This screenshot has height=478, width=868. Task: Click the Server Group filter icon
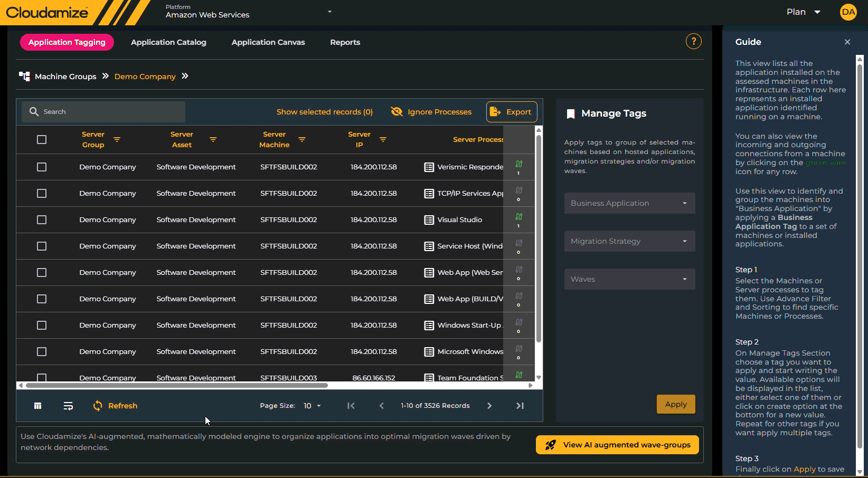click(x=117, y=140)
